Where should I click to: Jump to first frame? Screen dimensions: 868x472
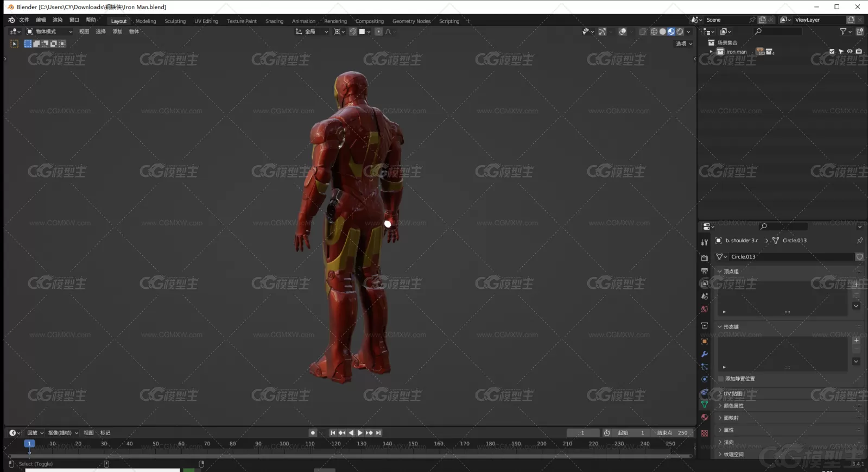(x=333, y=433)
